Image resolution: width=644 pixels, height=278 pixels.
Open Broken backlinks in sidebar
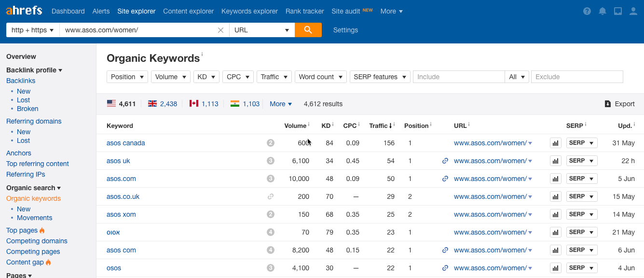27,109
